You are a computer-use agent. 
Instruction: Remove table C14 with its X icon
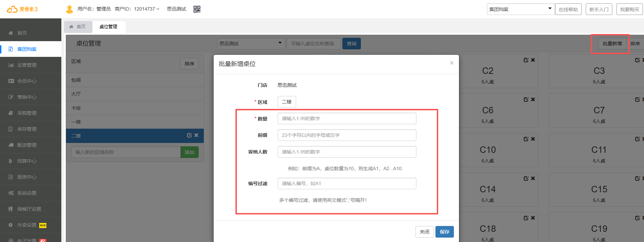[533, 178]
